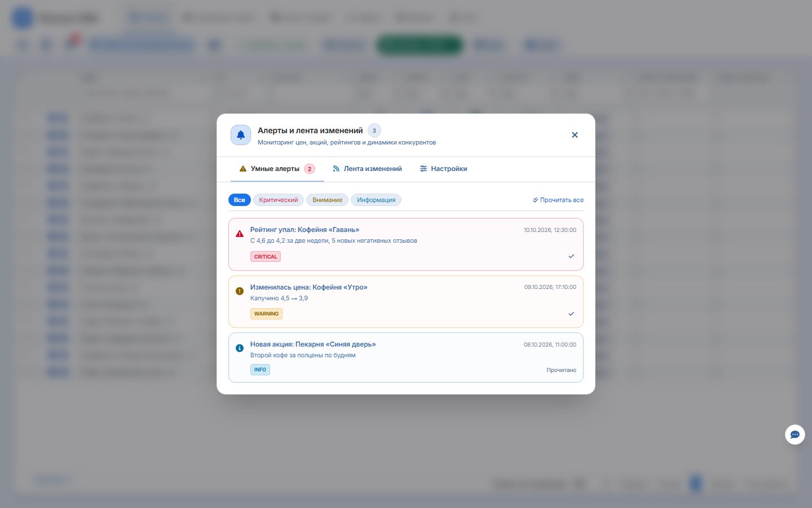The width and height of the screenshot is (812, 508).
Task: Click the timestamp 08.10.2026, 11:00:00
Action: point(550,344)
